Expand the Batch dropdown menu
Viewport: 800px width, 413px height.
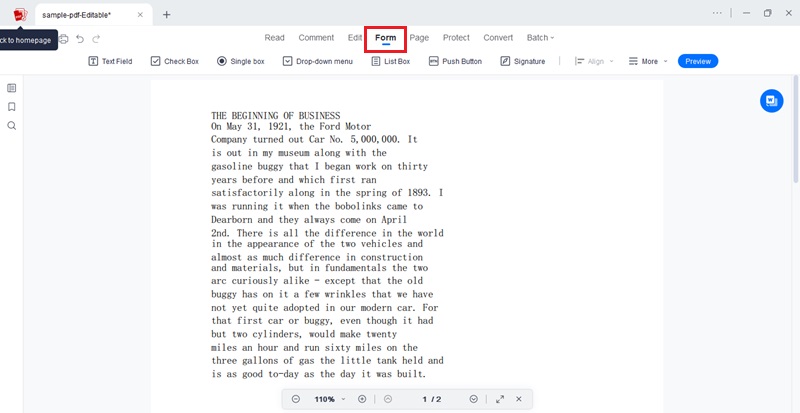coord(540,38)
